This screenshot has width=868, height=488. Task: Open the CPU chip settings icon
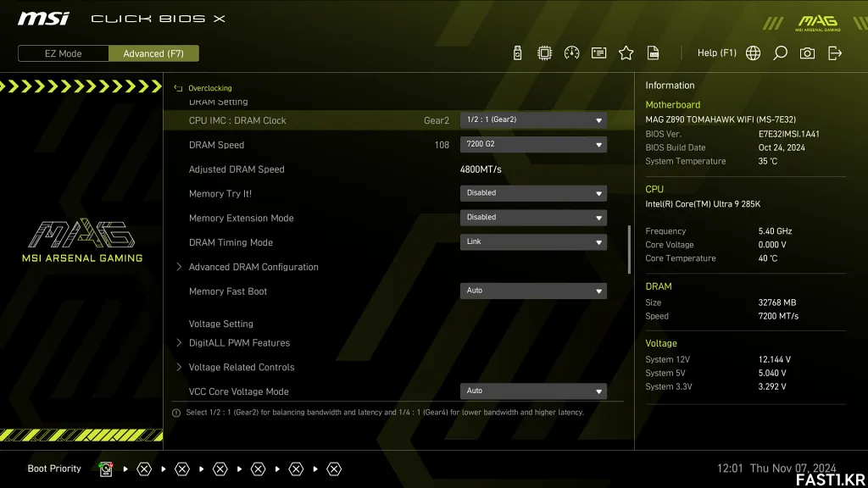pos(545,53)
